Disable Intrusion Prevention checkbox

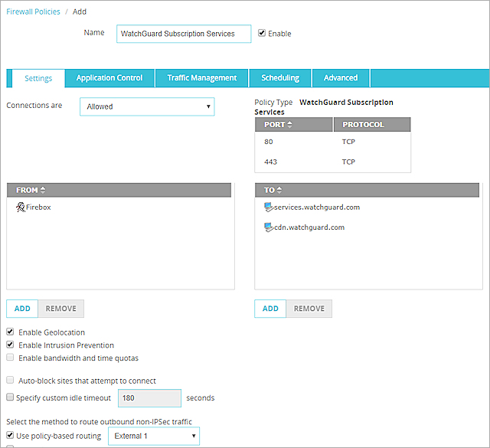[10, 345]
